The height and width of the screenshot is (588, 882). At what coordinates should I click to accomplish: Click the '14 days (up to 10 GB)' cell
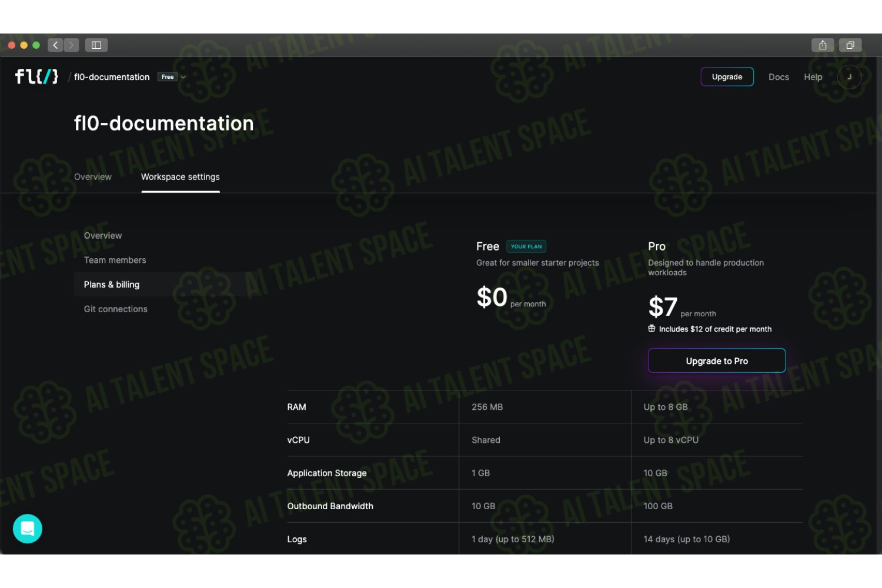(687, 539)
